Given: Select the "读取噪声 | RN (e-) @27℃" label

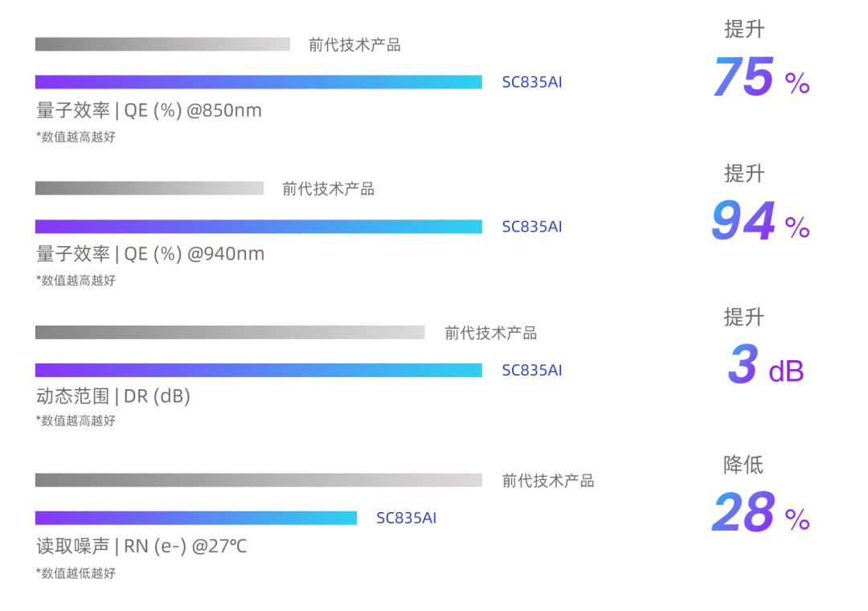Looking at the screenshot, I should [141, 547].
